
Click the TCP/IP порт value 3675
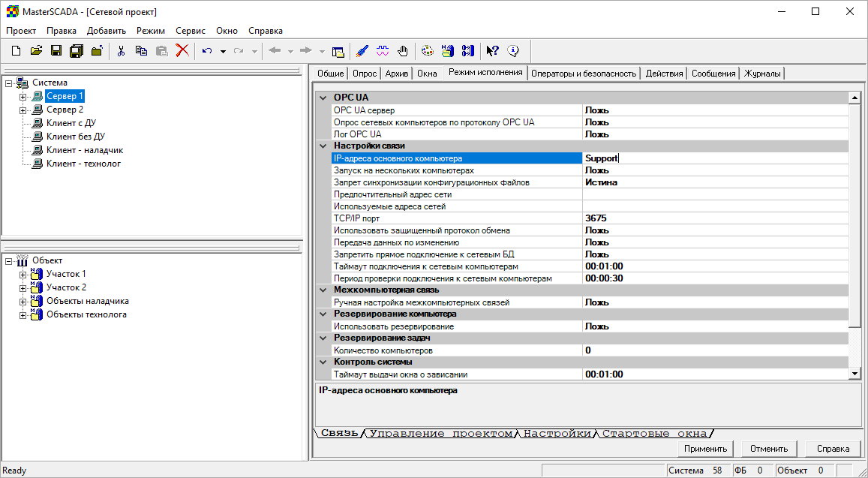point(715,218)
